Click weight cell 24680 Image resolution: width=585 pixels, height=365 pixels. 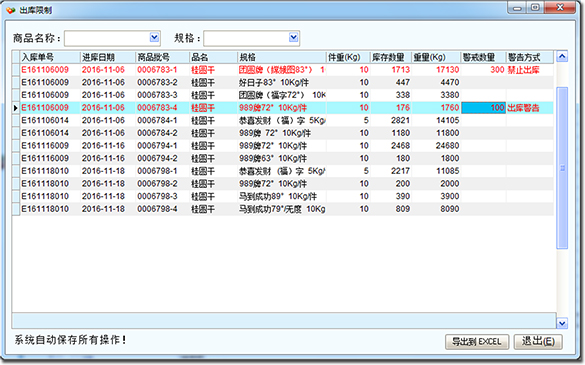point(436,146)
